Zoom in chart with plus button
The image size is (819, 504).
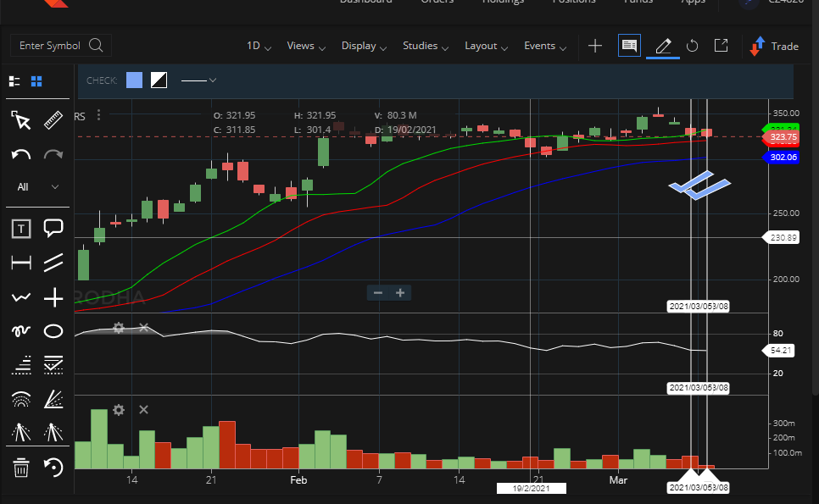400,293
